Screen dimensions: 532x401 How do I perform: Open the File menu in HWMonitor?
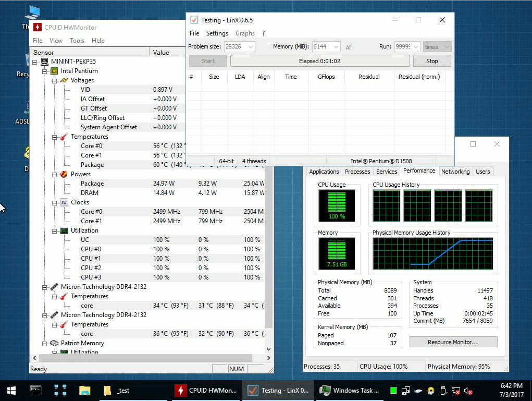point(38,41)
